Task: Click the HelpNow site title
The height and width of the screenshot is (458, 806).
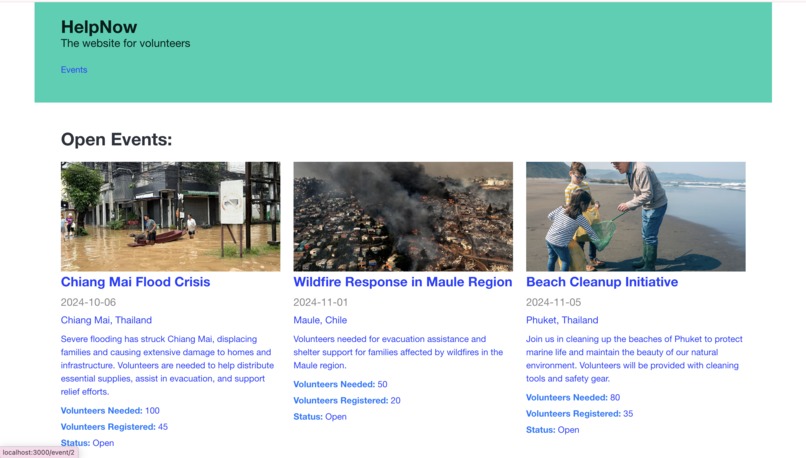Action: click(99, 27)
